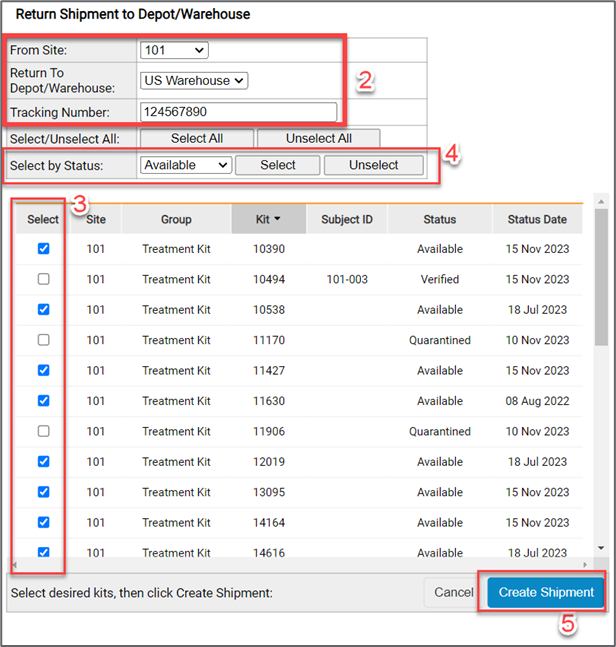The height and width of the screenshot is (647, 616).
Task: Click the Create Shipment button
Action: [546, 592]
